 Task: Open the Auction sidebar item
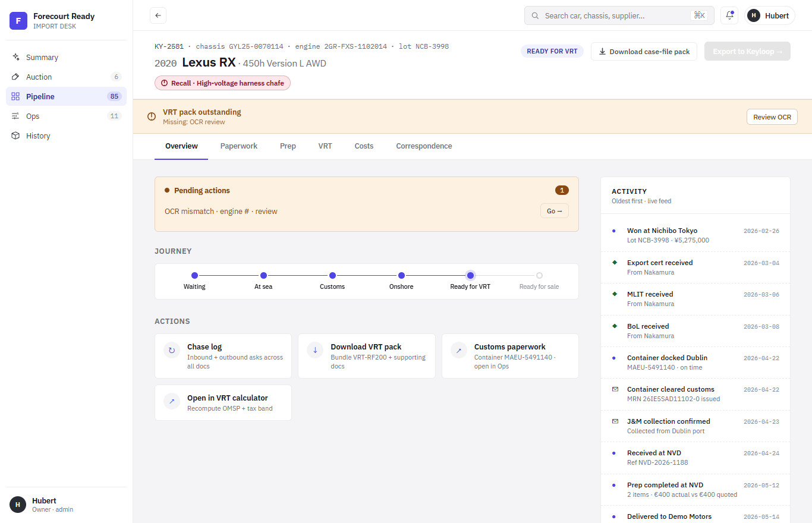[x=66, y=77]
